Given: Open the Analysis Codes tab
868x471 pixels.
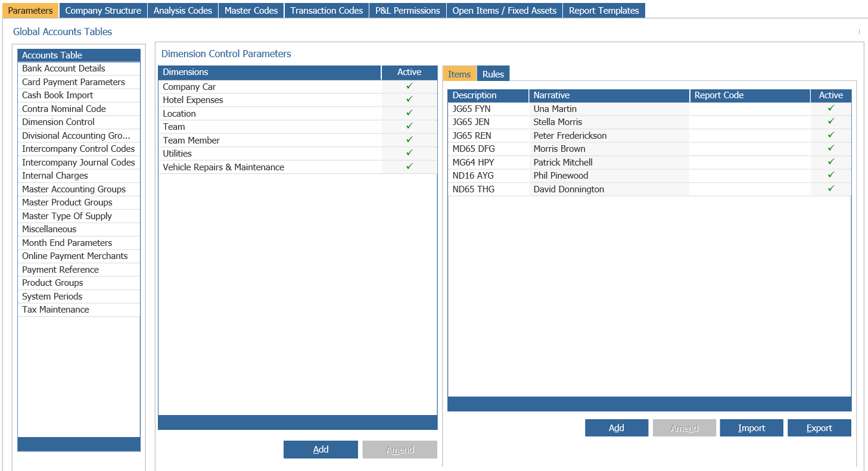Looking at the screenshot, I should pyautogui.click(x=182, y=10).
